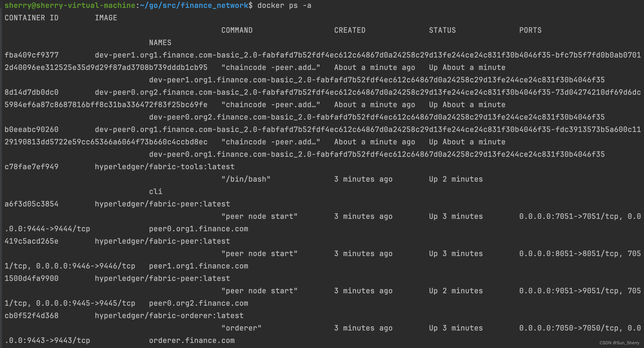Click fabric-peer:latest image of container 1500d4fa9900
This screenshot has width=644, height=348.
point(163,279)
